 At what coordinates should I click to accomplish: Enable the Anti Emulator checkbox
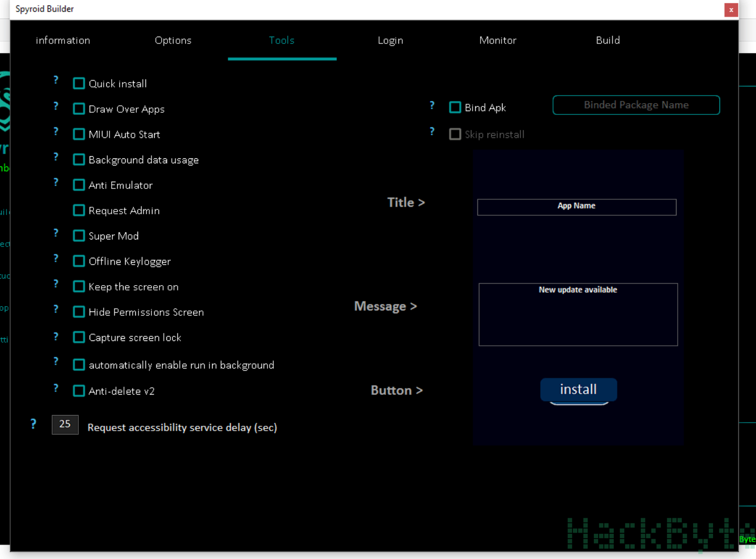pyautogui.click(x=79, y=185)
